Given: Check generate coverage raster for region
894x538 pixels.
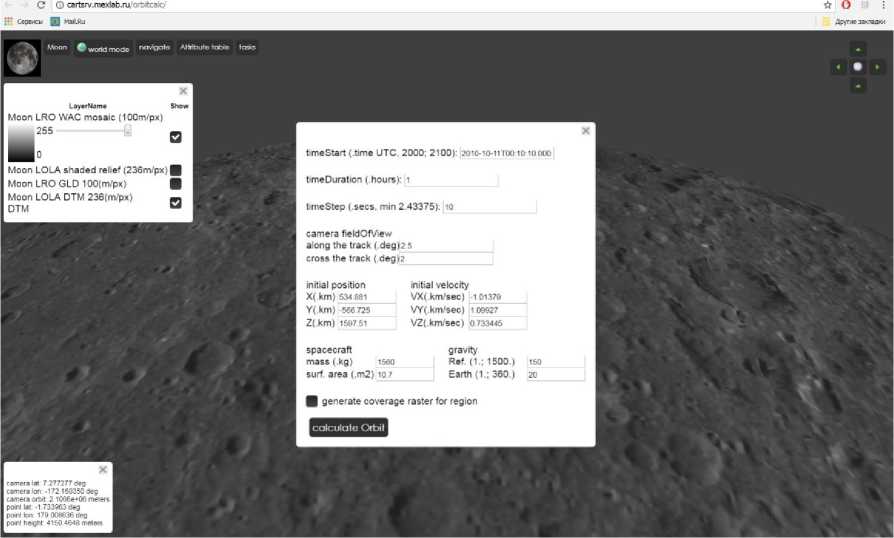Looking at the screenshot, I should pyautogui.click(x=312, y=401).
